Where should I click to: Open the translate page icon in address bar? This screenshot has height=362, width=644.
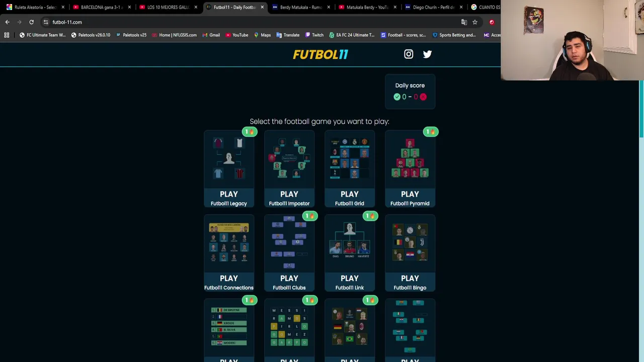(464, 22)
